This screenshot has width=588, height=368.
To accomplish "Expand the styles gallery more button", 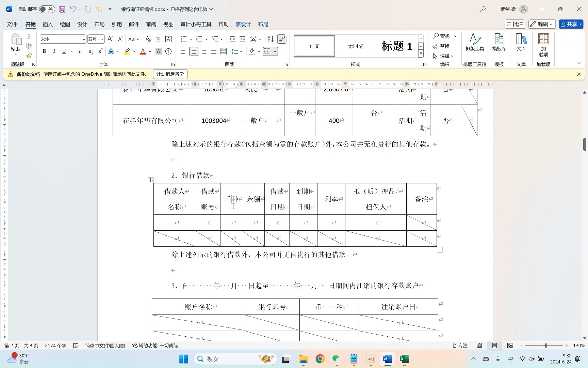I will click(x=421, y=54).
